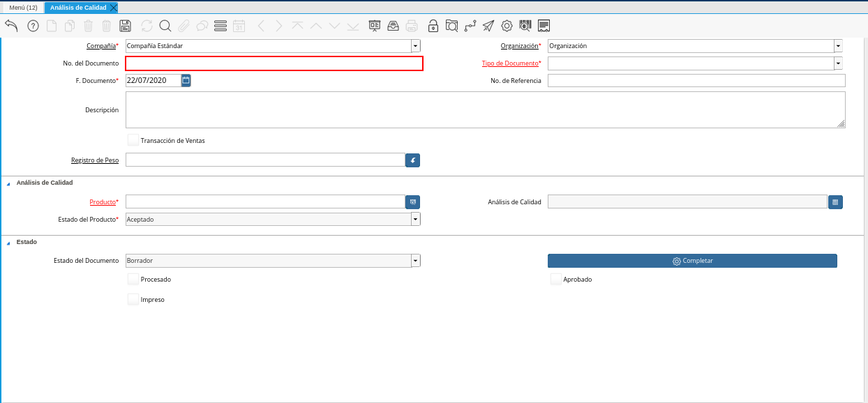Viewport: 868px width, 403px height.
Task: Select the Análisis de Calidad tab
Action: point(78,8)
